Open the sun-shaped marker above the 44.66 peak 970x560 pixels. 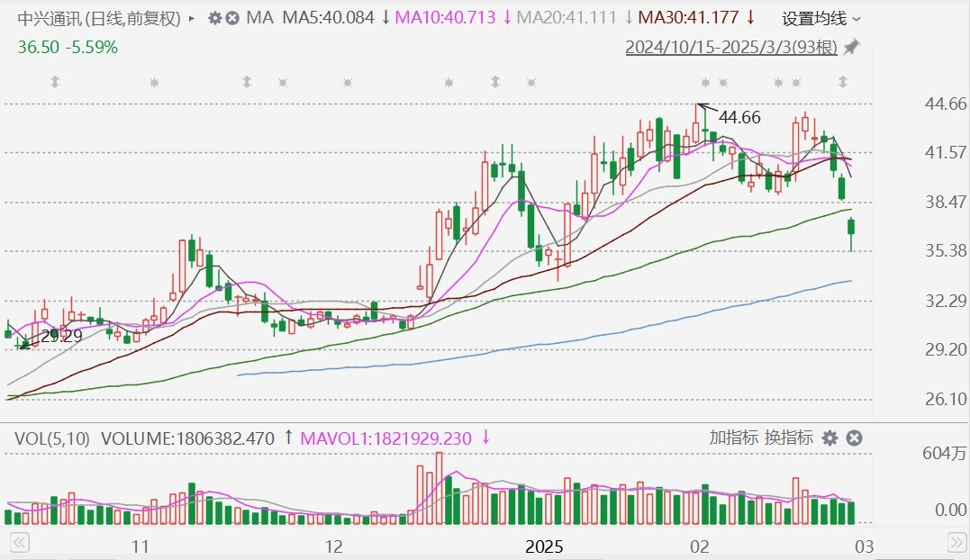click(x=705, y=82)
